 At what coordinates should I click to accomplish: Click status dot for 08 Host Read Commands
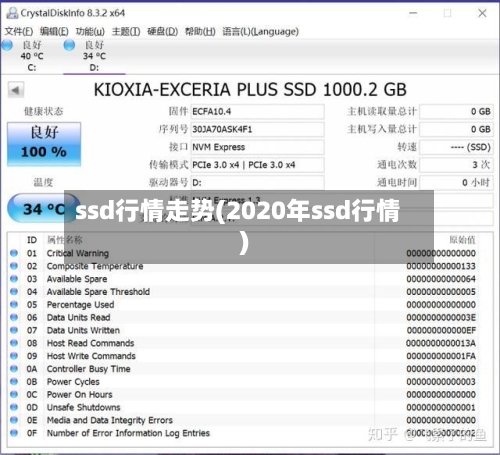14,343
